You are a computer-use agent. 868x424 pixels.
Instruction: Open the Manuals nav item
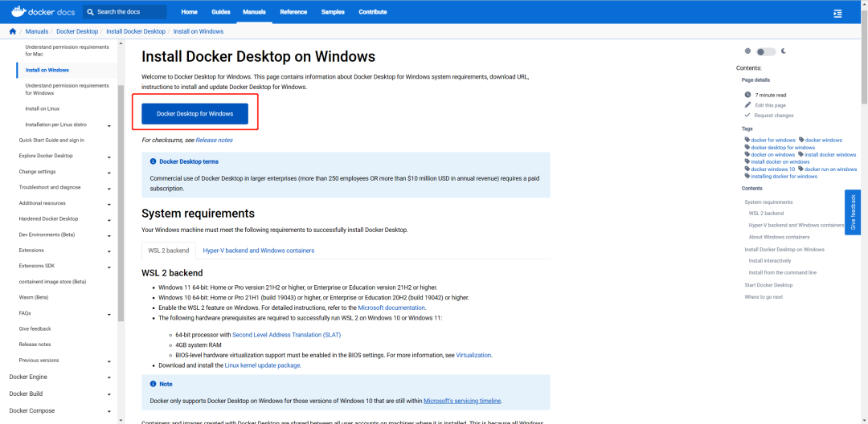click(x=254, y=11)
